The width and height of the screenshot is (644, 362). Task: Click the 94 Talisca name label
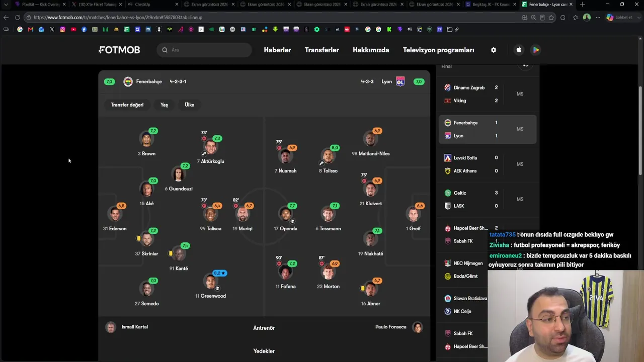[x=211, y=229]
